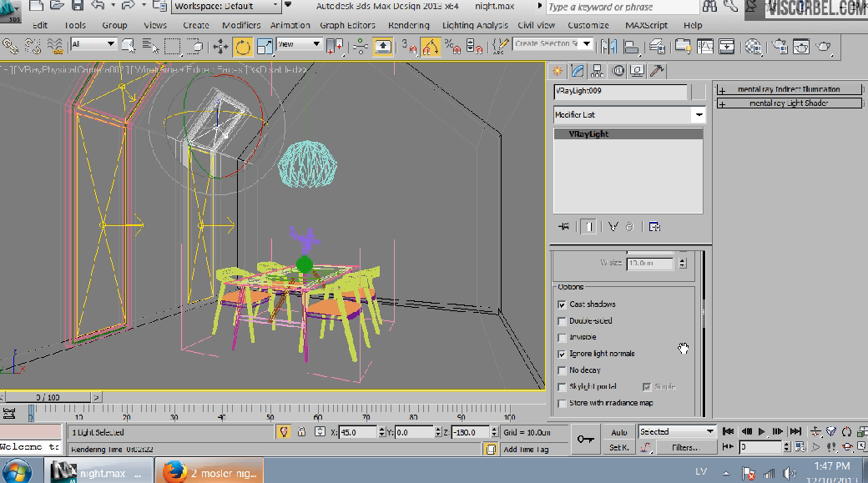The width and height of the screenshot is (868, 483).
Task: Enable the No decay checkbox
Action: pos(562,370)
